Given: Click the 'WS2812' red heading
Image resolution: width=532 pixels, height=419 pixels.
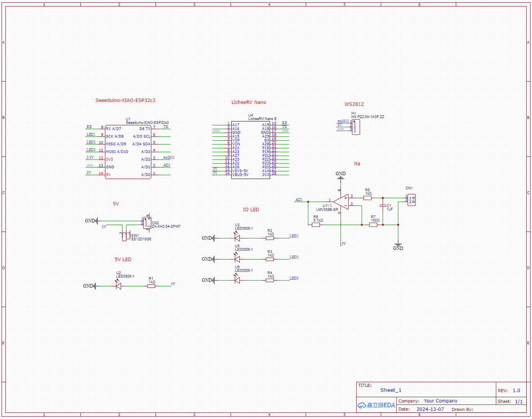Looking at the screenshot, I should tap(354, 104).
